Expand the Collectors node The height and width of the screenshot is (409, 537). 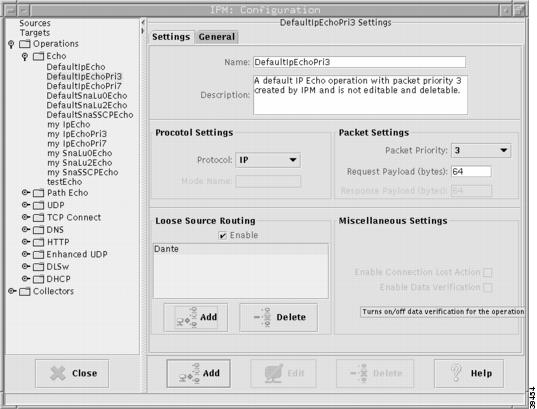[12, 291]
